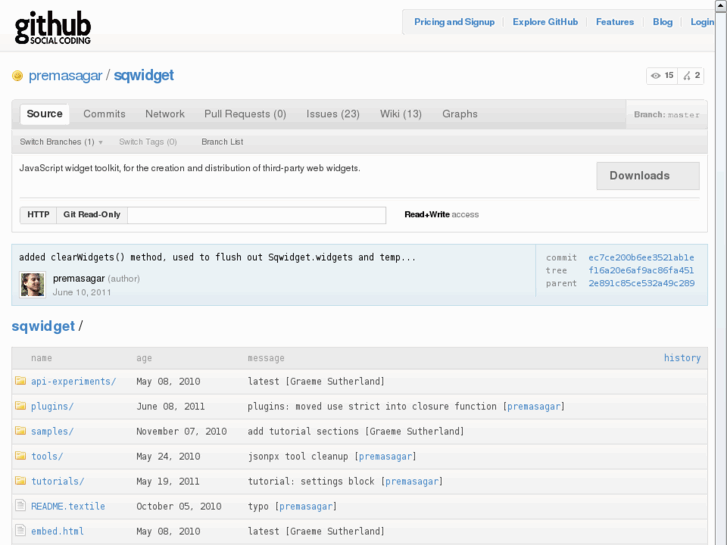Switch to the Commits tab

coord(104,114)
